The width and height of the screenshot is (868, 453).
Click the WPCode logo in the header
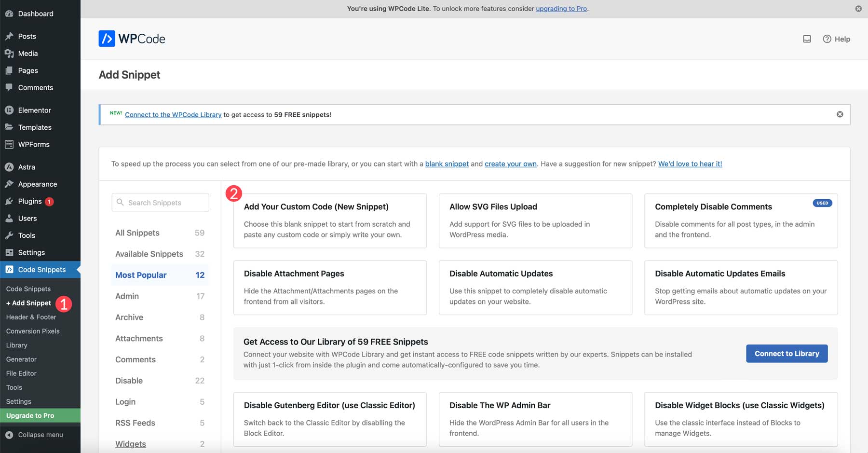pos(131,39)
